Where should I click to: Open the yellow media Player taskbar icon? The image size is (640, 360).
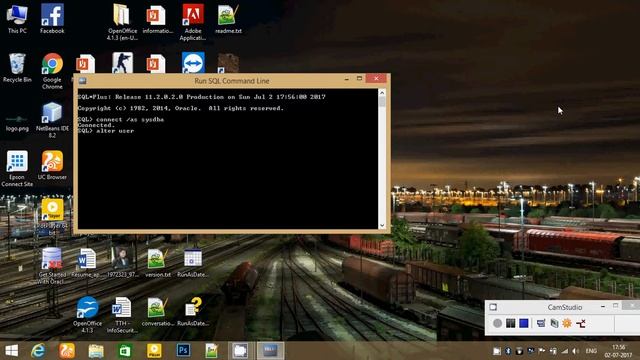coord(154,351)
